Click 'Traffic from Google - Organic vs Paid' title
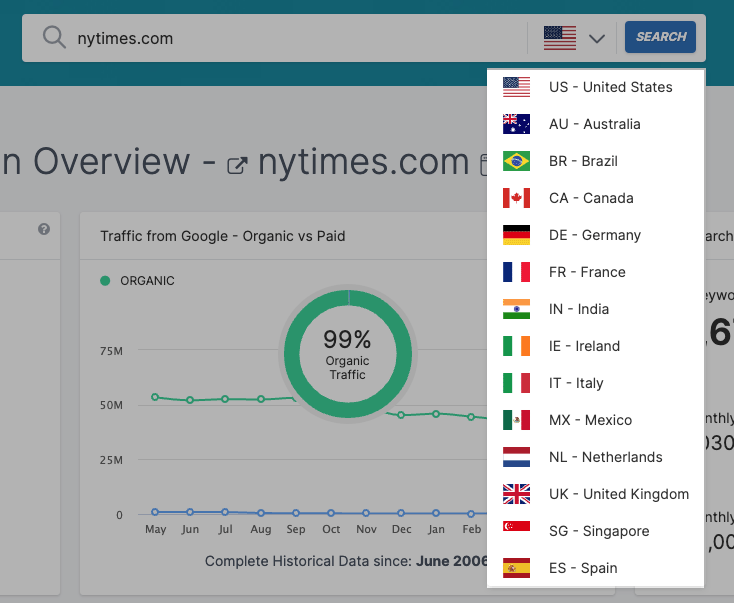 223,236
